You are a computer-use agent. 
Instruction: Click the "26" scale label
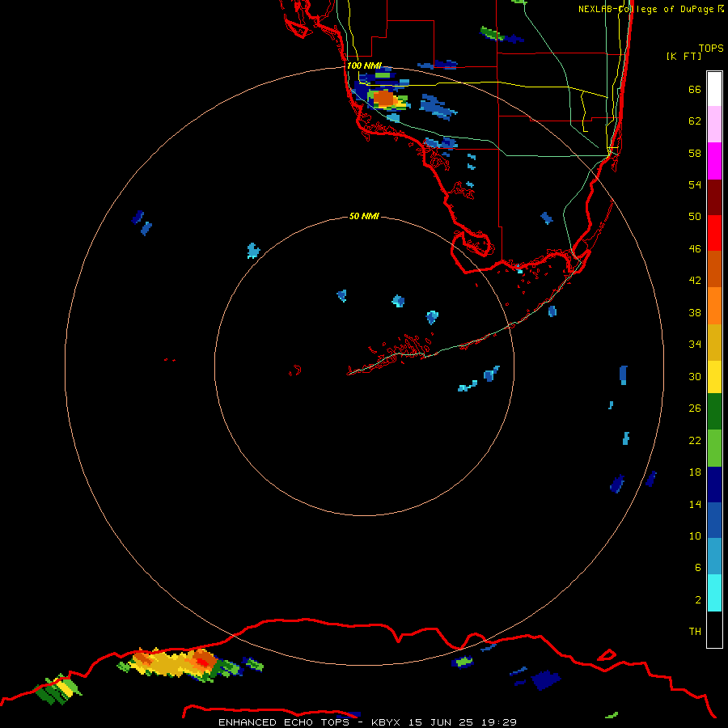(x=695, y=408)
